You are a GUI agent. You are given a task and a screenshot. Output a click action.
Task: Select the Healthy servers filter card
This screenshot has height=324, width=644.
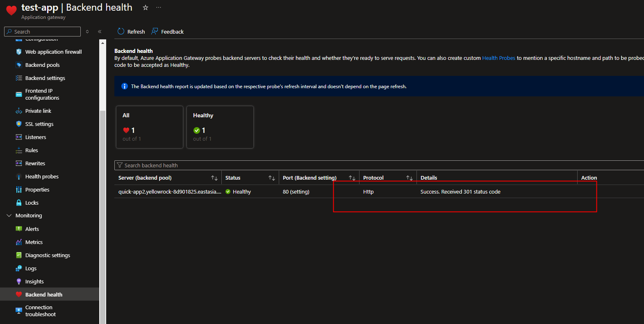pos(220,127)
